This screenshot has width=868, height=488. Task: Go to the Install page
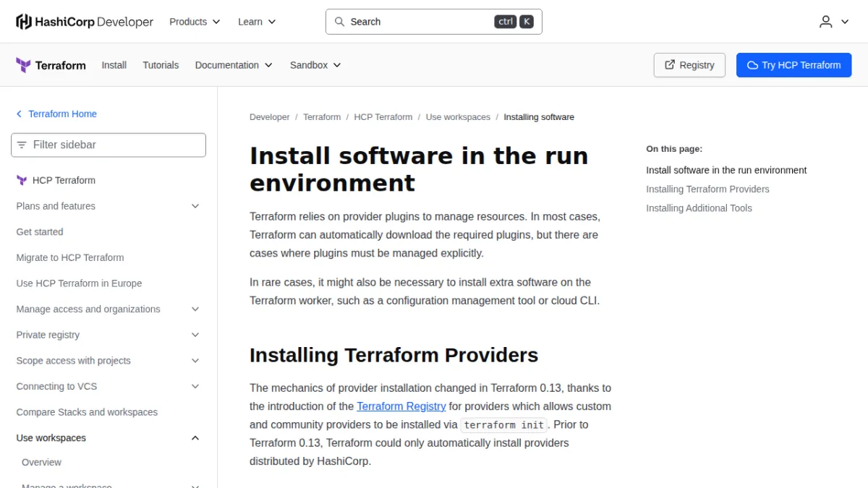(x=114, y=65)
